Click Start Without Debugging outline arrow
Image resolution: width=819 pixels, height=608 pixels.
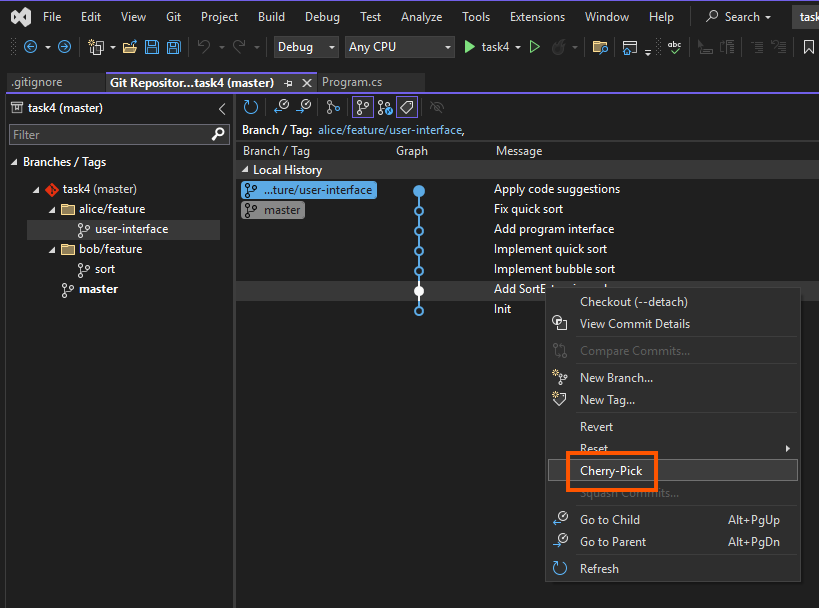click(535, 47)
